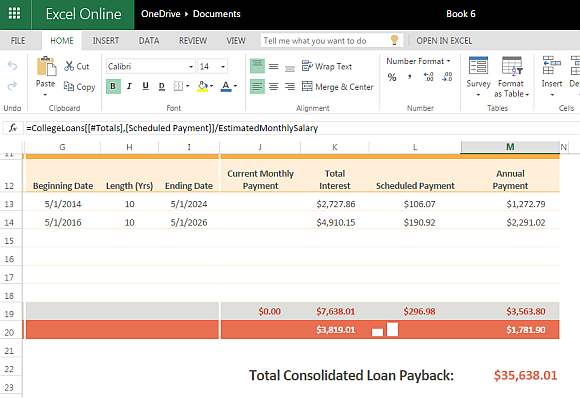Screen dimensions: 580x398
Task: Click the Copy button
Action: 79,87
